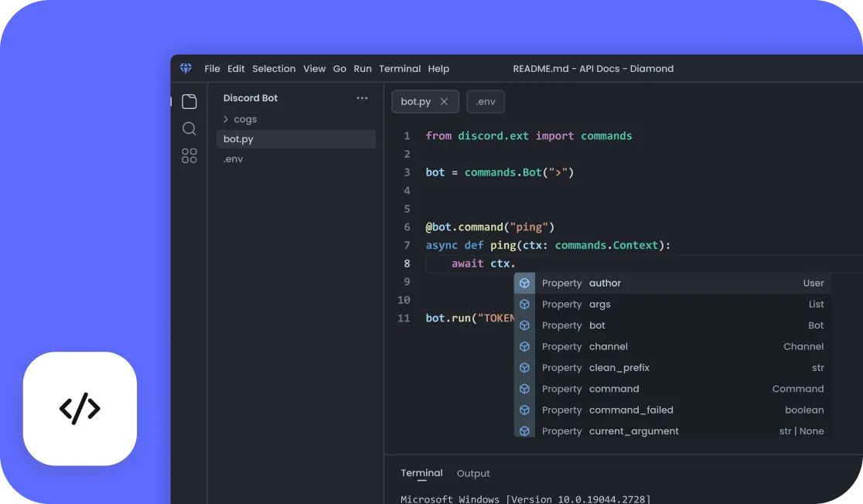863x504 pixels.
Task: Switch to the .env editor tab
Action: coord(486,101)
